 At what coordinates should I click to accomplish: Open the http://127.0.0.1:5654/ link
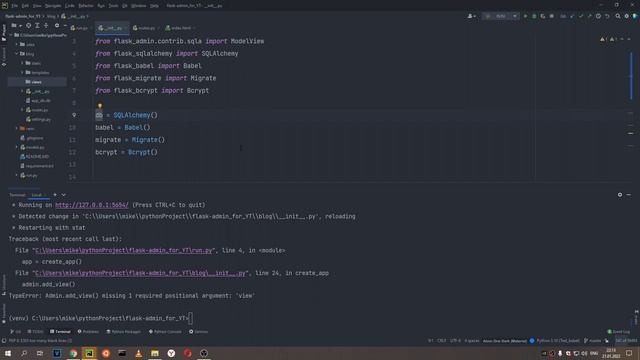click(x=92, y=205)
